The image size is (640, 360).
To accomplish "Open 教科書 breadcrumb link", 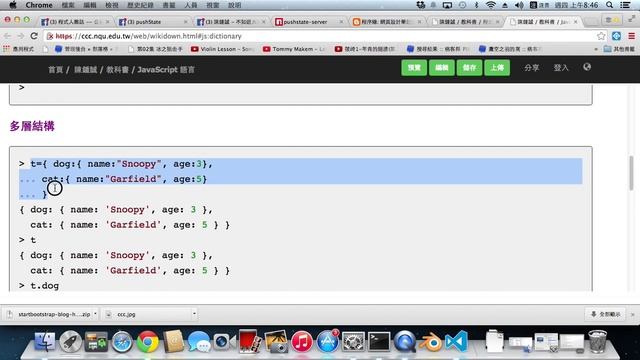I will point(118,70).
